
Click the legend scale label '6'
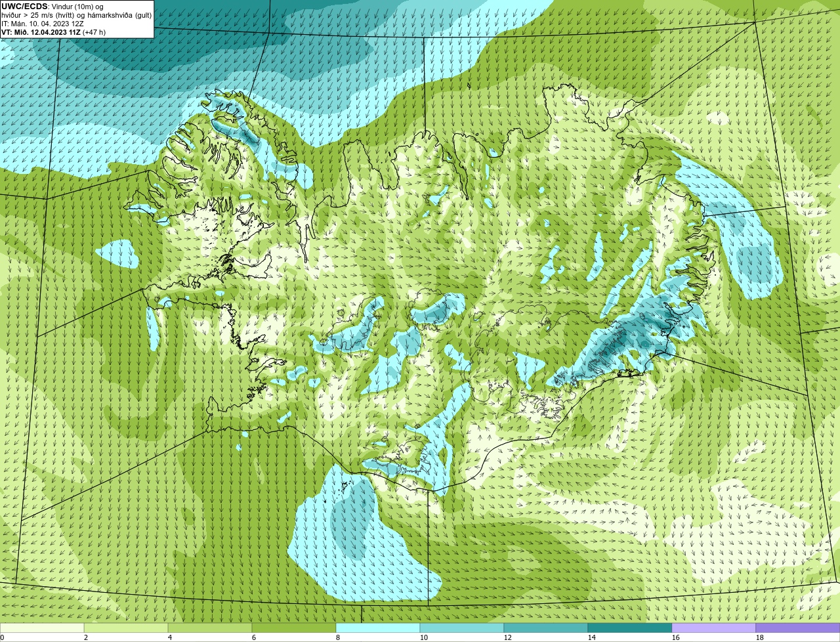(x=254, y=637)
